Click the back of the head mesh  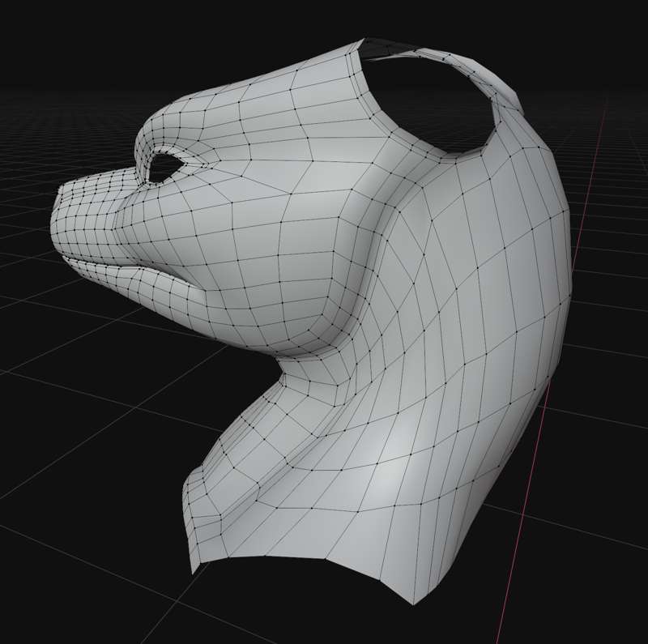(x=518, y=227)
